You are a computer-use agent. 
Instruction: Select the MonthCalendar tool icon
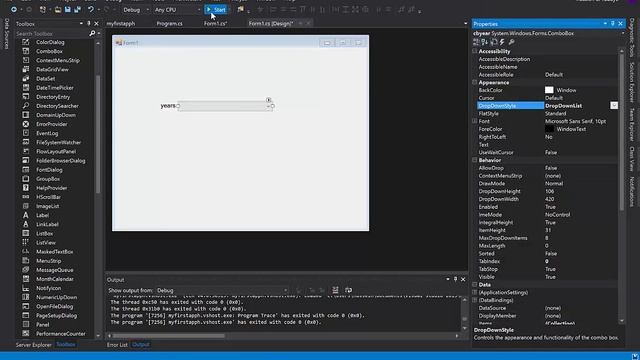pos(26,279)
